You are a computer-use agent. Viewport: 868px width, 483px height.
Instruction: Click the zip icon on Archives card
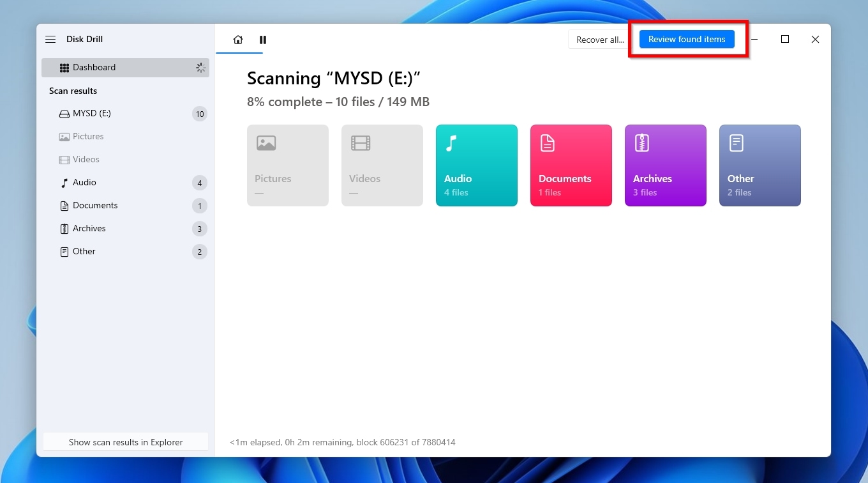[641, 143]
